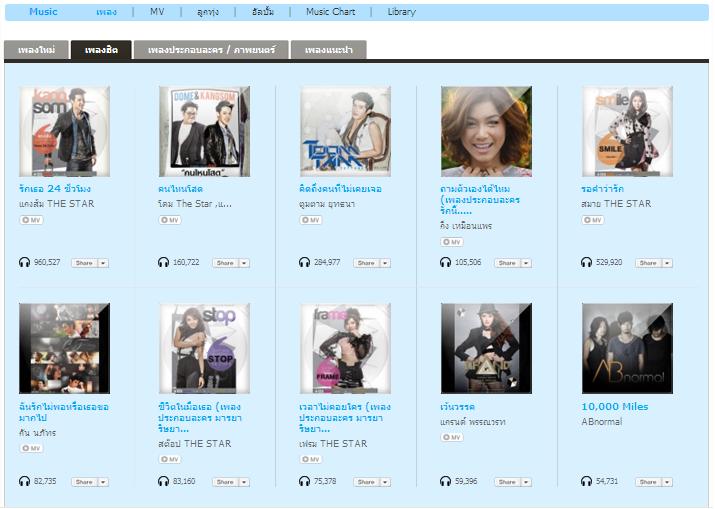715x509 pixels.
Task: Open song title คนไหนโสด
Action: click(x=181, y=188)
